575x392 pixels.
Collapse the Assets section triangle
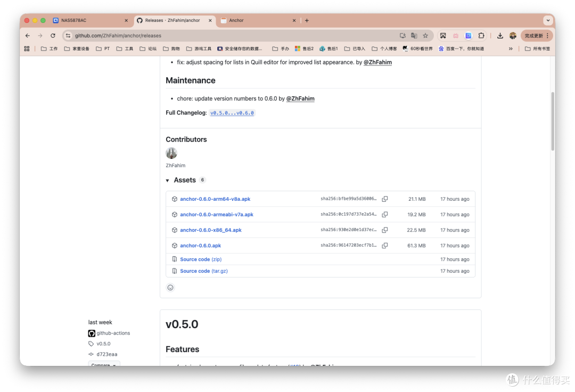pos(168,181)
